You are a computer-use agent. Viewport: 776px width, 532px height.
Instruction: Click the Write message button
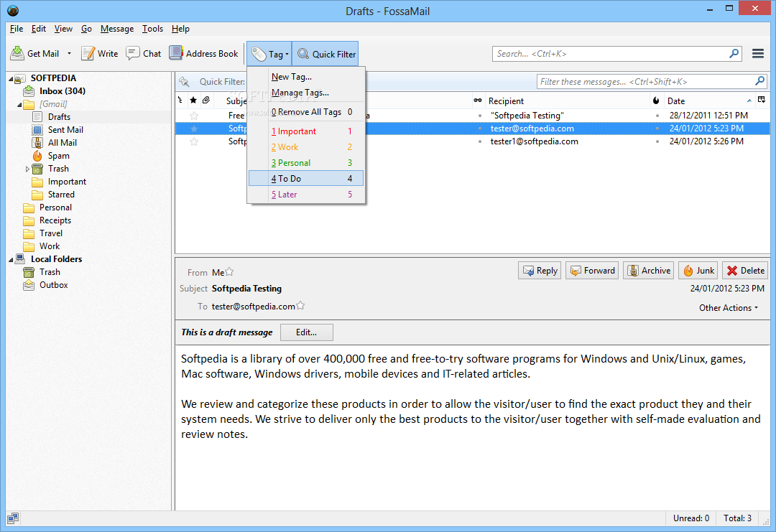[100, 53]
